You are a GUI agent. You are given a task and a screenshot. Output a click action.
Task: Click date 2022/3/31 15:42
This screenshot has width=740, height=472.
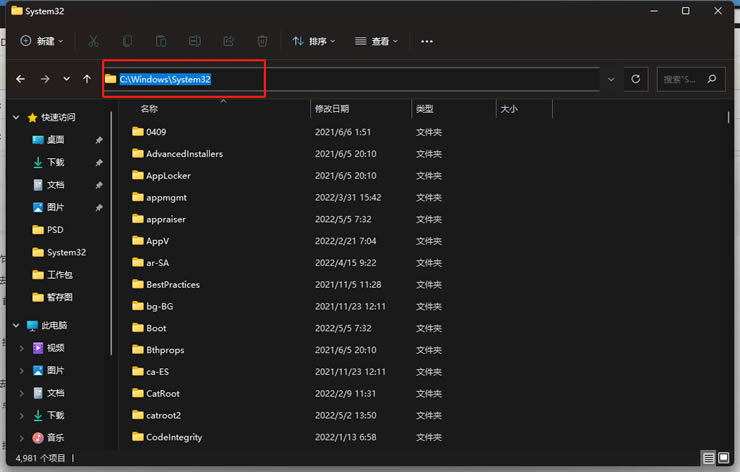coord(348,197)
